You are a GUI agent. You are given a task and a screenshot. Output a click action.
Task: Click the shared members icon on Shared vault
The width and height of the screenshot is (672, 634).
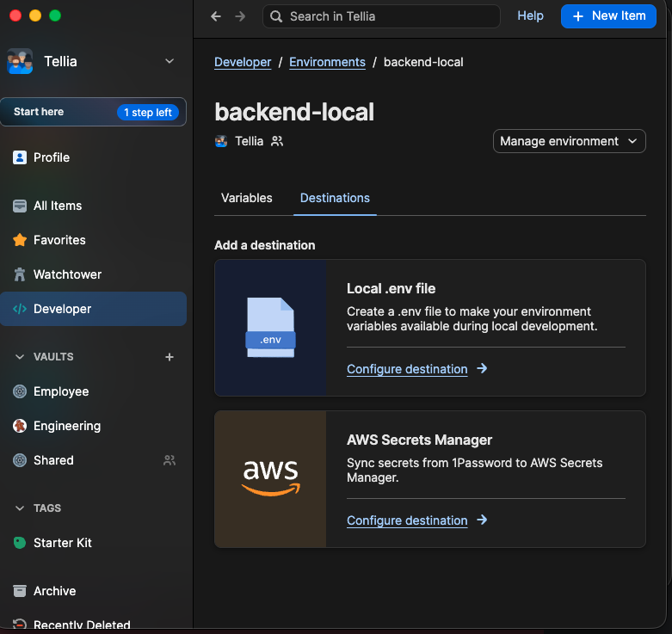170,460
